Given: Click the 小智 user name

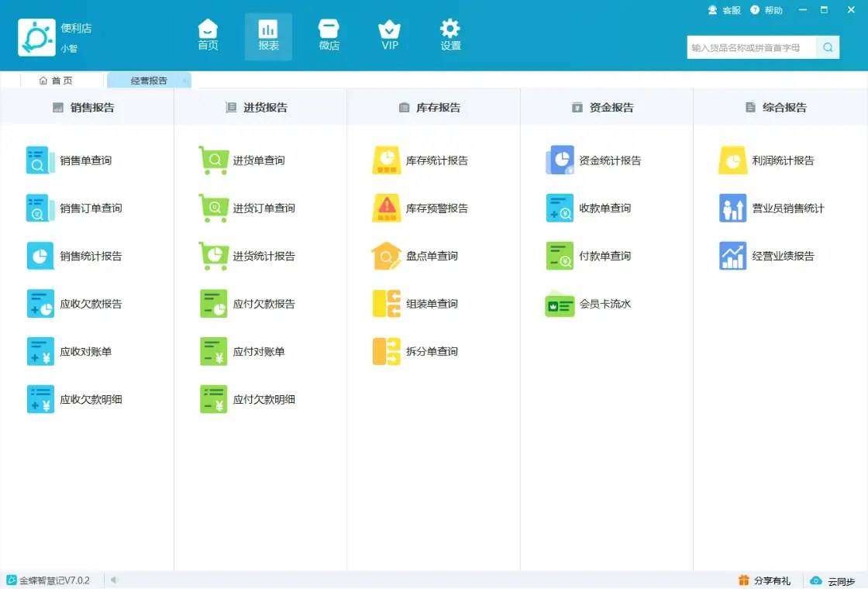Looking at the screenshot, I should (69, 48).
